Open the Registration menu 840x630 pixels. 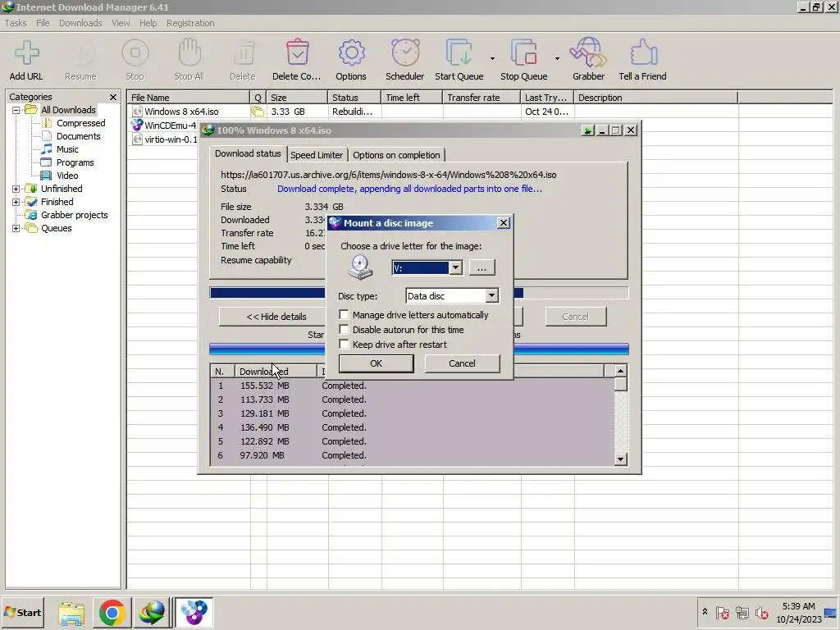[x=190, y=23]
